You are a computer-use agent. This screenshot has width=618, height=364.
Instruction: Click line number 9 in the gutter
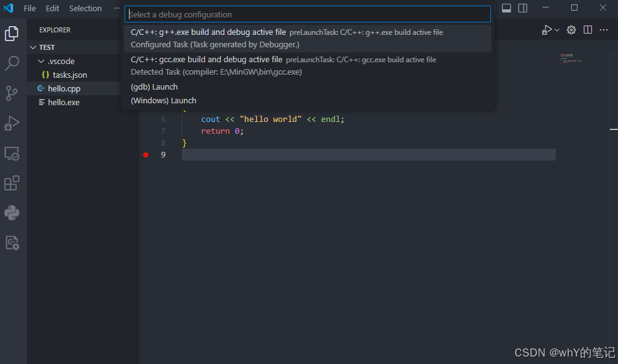coord(163,155)
